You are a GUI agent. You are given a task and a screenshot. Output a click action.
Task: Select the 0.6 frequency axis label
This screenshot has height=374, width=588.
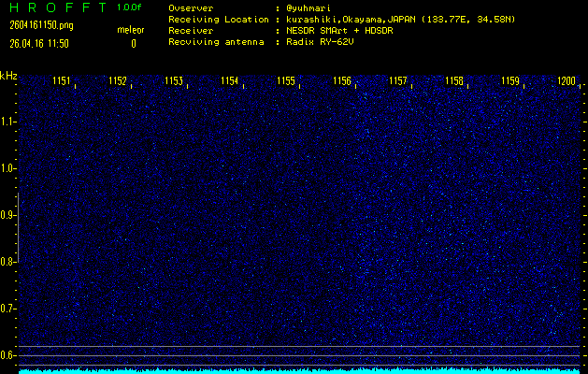pos(8,355)
